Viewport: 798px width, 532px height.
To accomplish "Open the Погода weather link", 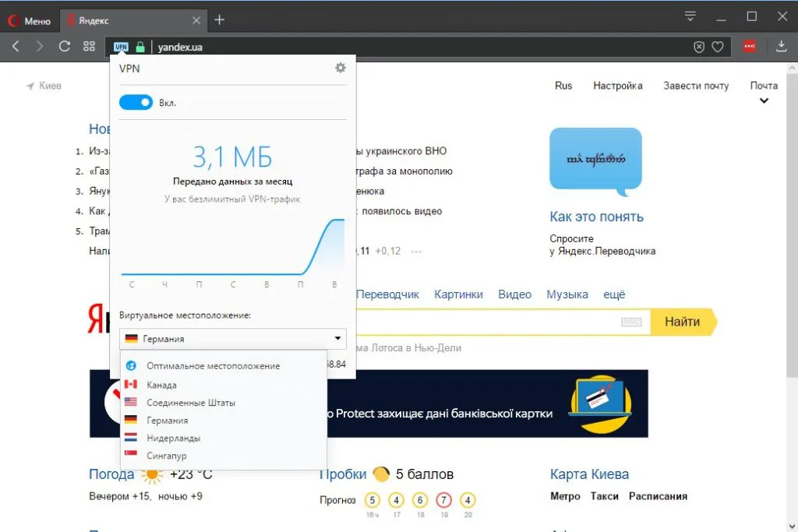I will coord(111,474).
